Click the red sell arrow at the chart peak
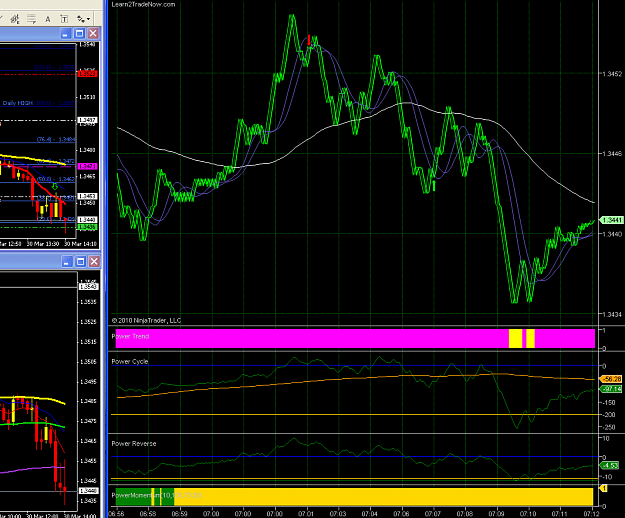The image size is (625, 518). click(309, 40)
